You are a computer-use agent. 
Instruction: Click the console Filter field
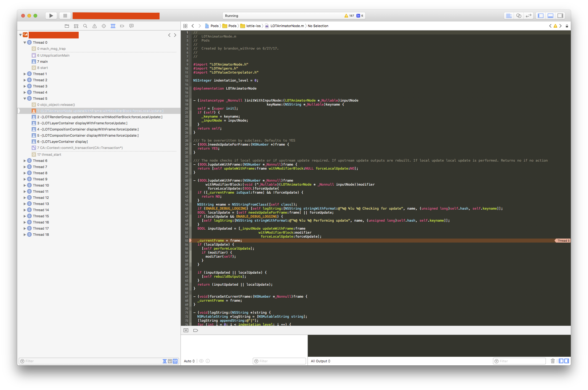(520, 361)
